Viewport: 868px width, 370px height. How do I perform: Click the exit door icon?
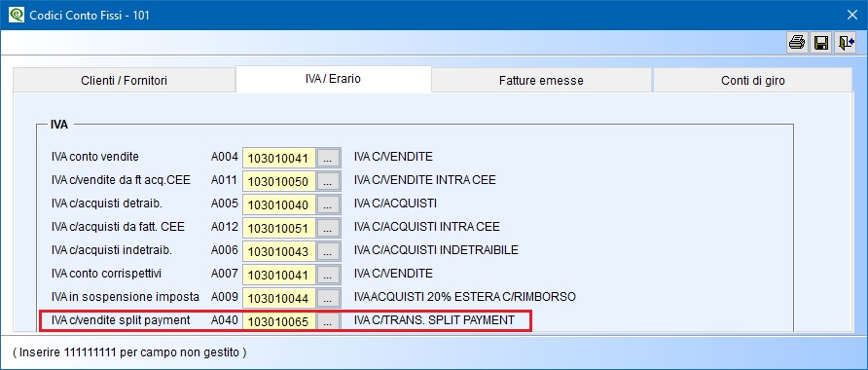click(x=846, y=43)
